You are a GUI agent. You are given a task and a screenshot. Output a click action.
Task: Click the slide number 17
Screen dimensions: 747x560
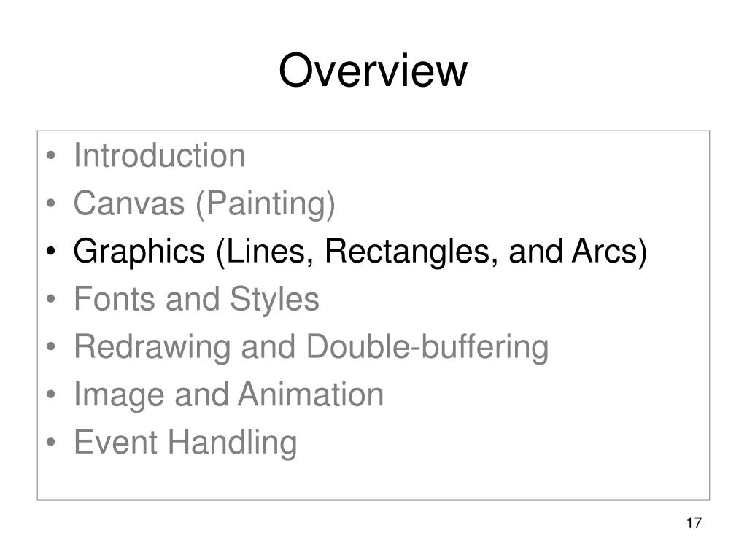click(x=694, y=523)
